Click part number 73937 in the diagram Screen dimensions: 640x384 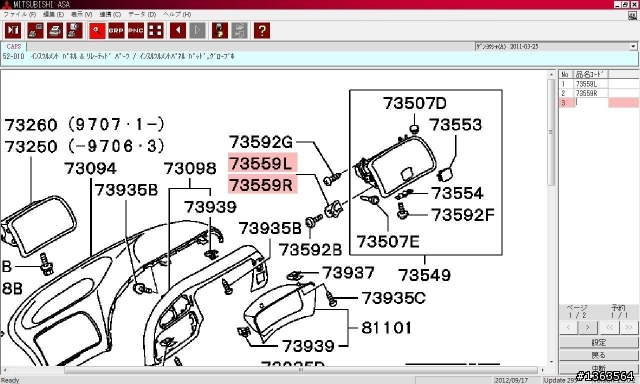pos(349,273)
